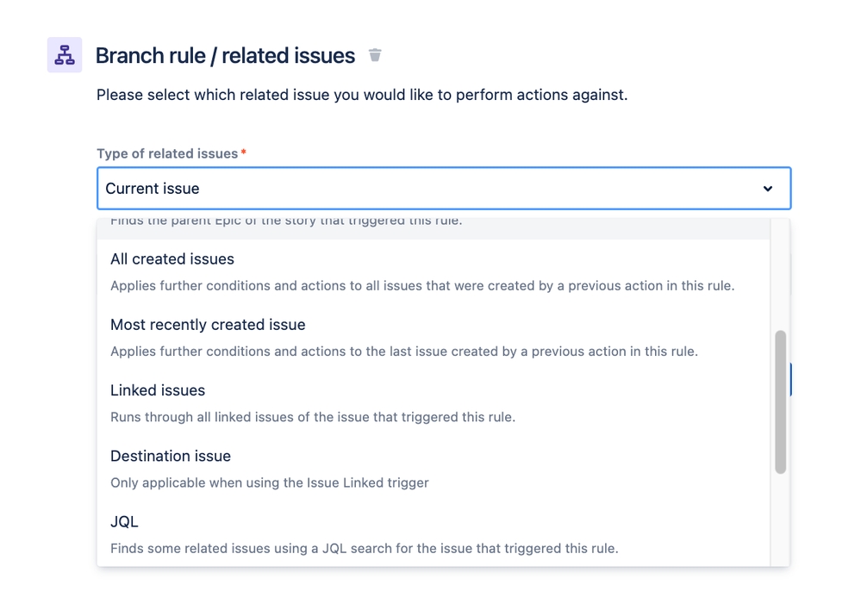Click the 'Branch rule / related issues' heading

225,56
